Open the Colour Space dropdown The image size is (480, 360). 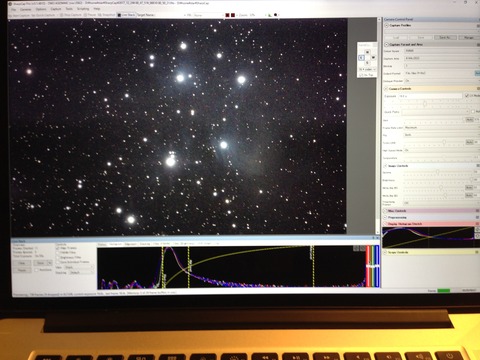click(442, 51)
